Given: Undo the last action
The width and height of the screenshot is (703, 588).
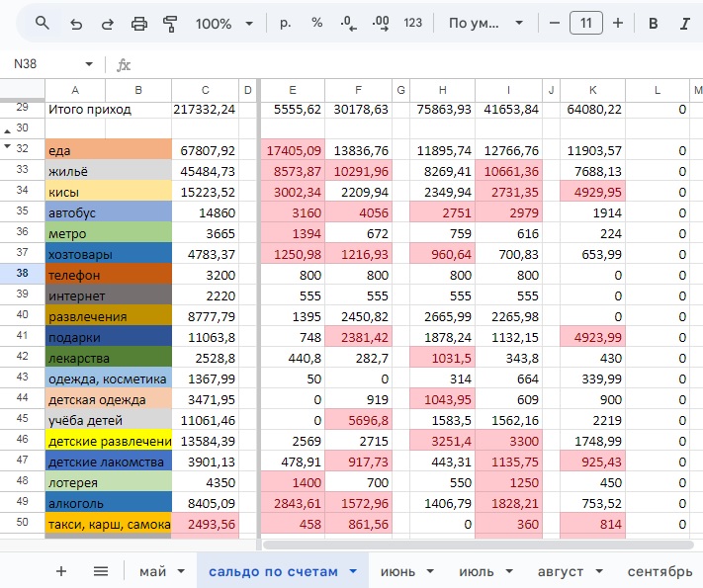Looking at the screenshot, I should coord(76,24).
